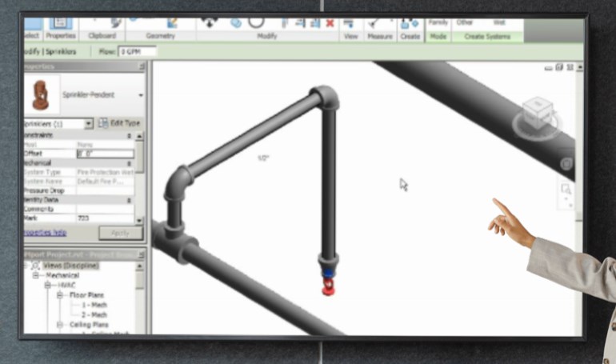Click the Flow GPM input field
The width and height of the screenshot is (616, 364).
[x=138, y=51]
